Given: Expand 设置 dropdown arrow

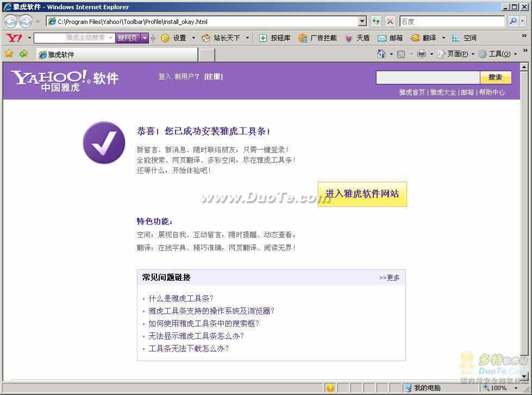Looking at the screenshot, I should point(193,38).
